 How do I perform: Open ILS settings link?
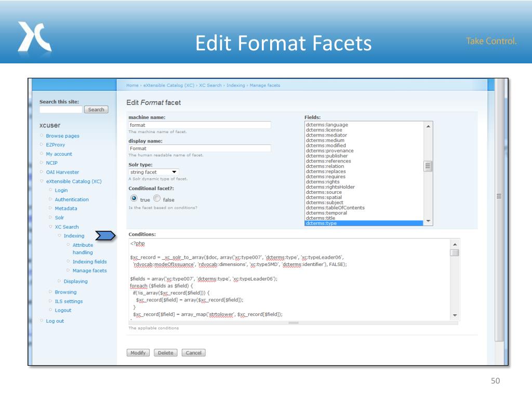coord(69,301)
